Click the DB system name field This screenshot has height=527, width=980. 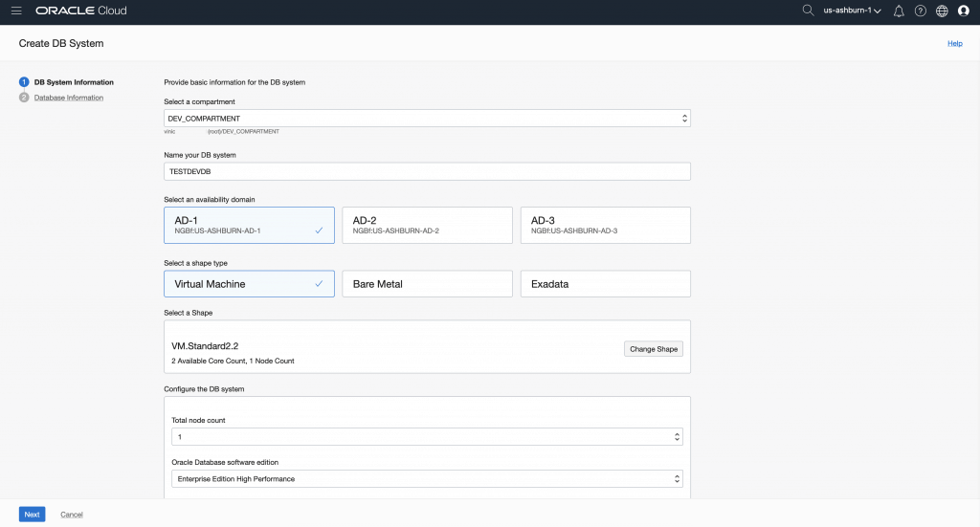pos(427,171)
